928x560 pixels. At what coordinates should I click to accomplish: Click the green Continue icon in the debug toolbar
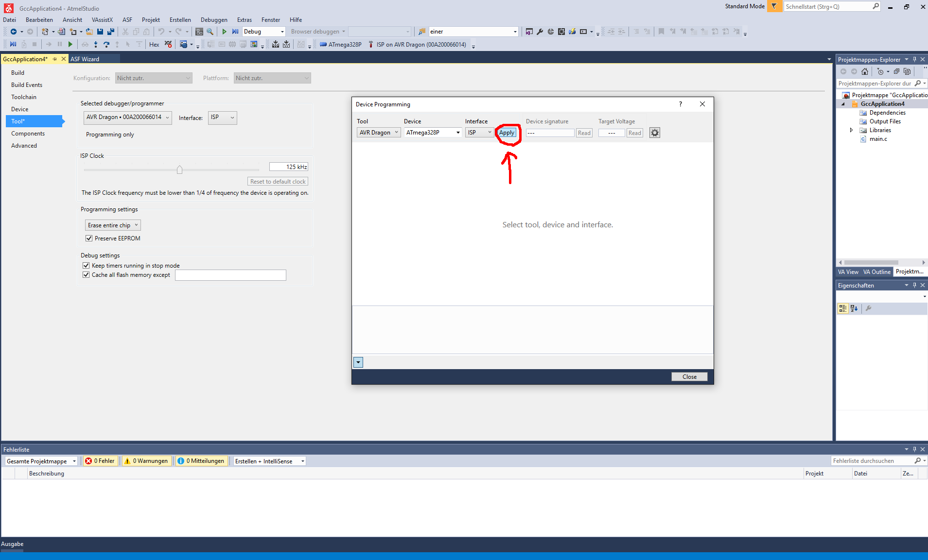point(70,45)
